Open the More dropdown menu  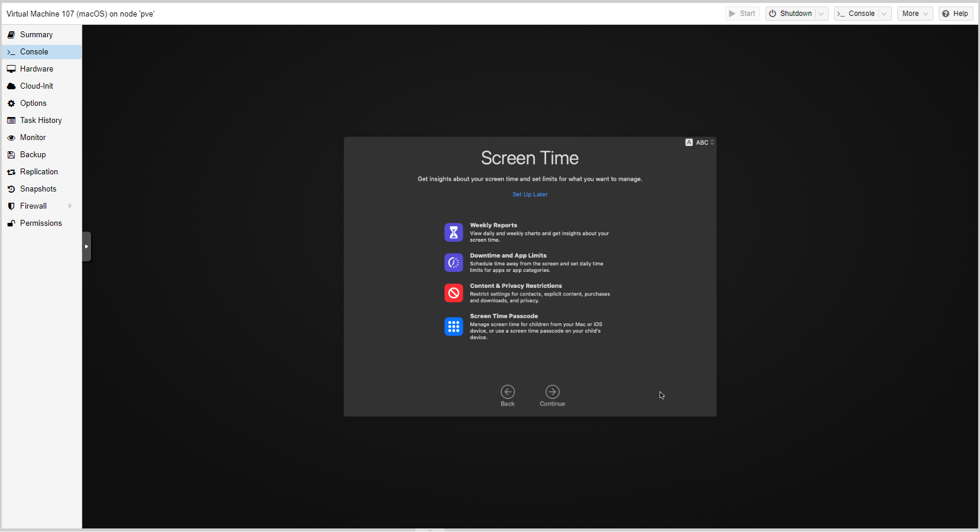pos(915,14)
